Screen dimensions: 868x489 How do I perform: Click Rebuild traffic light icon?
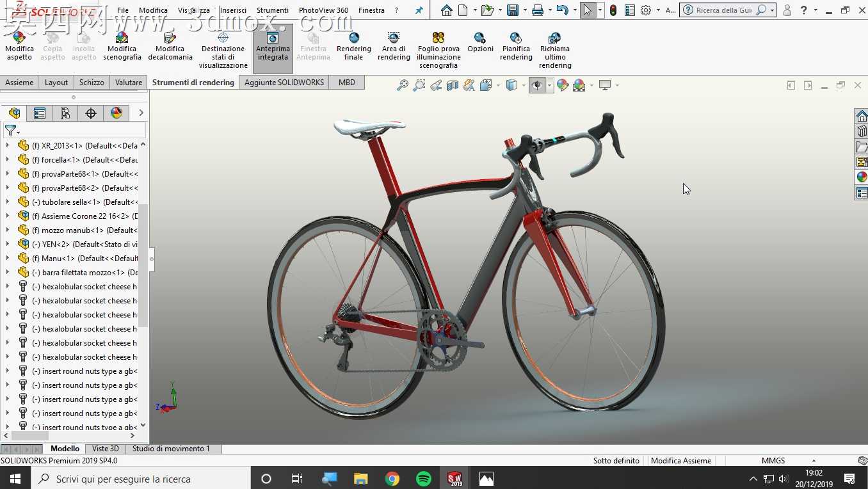[613, 10]
